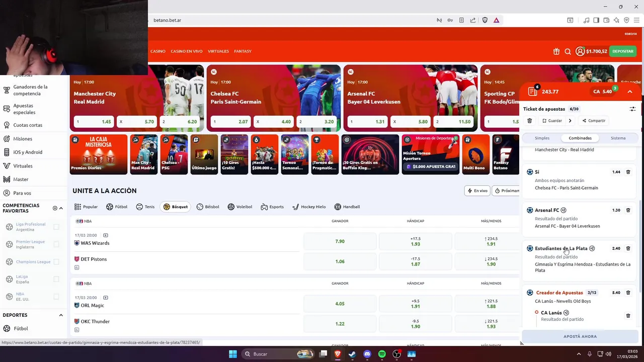Click the Leo AI sparkle icon
The width and height of the screenshot is (644, 362).
[616, 20]
